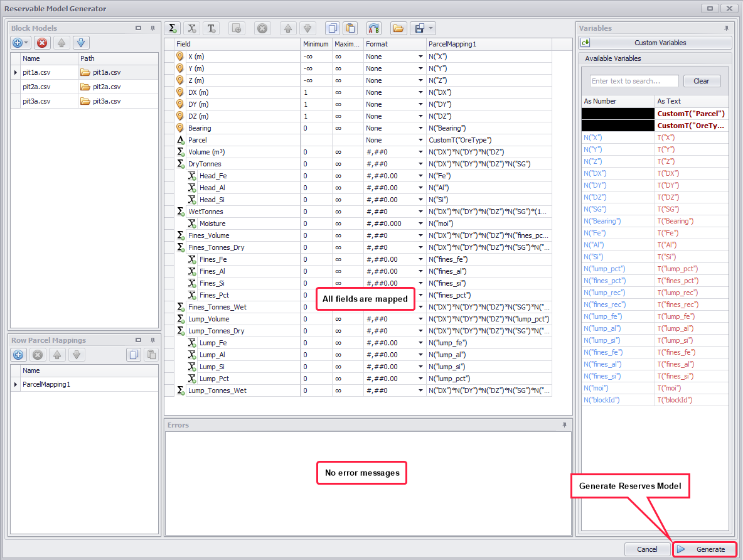Click the find and replace (A-B) icon
The width and height of the screenshot is (743, 560).
coord(374,28)
